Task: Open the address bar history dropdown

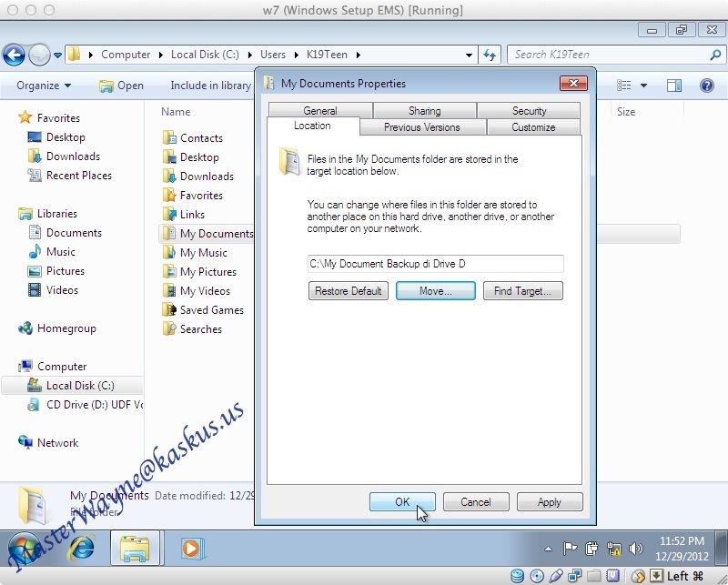Action: pyautogui.click(x=469, y=55)
